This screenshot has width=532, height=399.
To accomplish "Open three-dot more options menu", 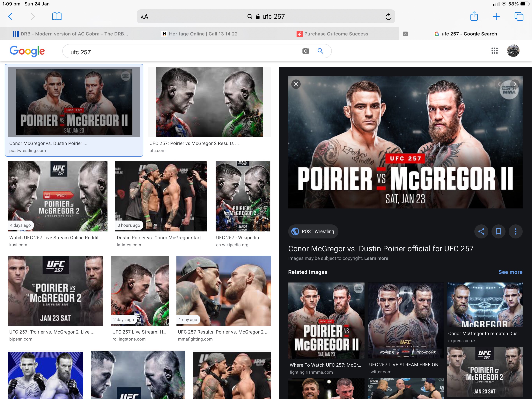I will [x=515, y=231].
